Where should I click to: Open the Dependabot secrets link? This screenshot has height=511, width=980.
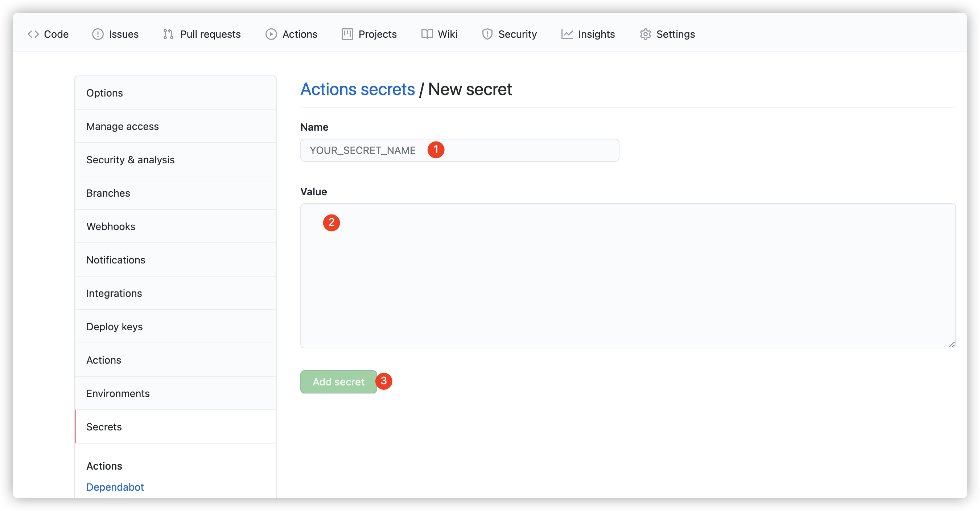(x=115, y=487)
